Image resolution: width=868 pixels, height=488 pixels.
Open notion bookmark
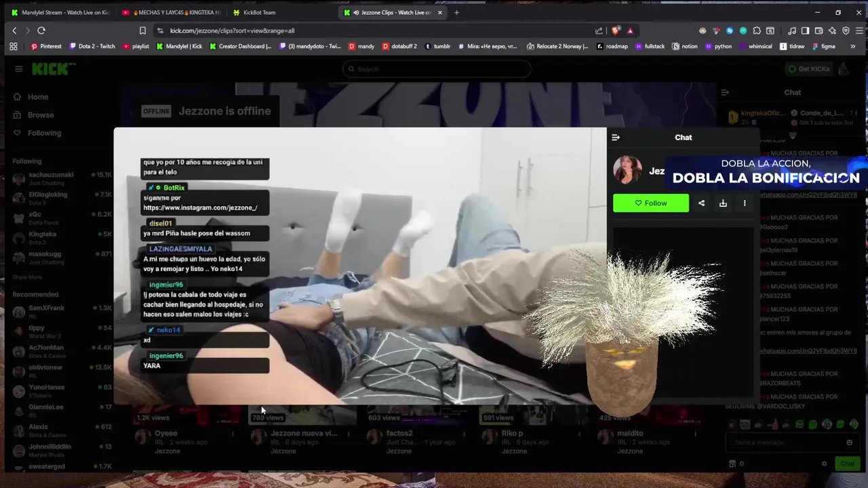pyautogui.click(x=685, y=47)
